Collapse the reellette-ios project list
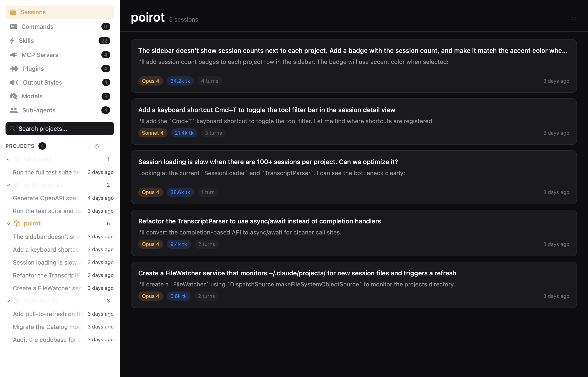Image resolution: width=588 pixels, height=377 pixels. 8,301
